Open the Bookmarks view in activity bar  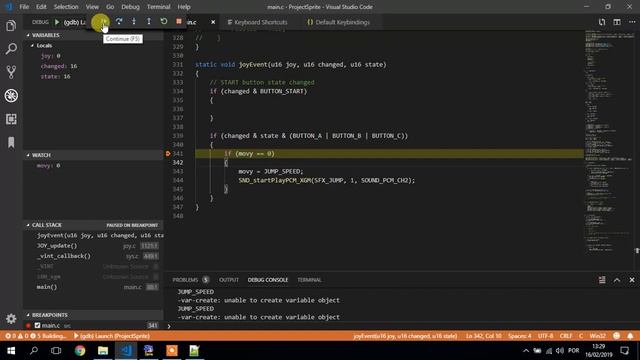(x=11, y=142)
